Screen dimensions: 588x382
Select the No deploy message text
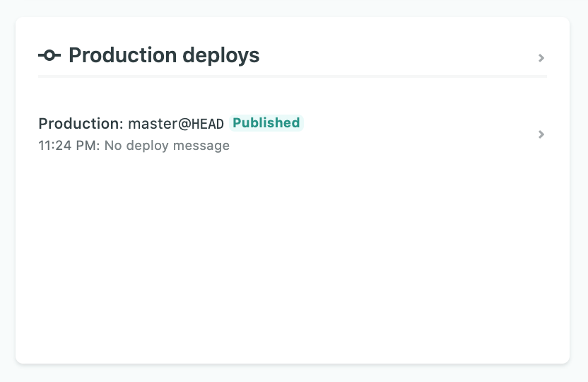point(167,146)
